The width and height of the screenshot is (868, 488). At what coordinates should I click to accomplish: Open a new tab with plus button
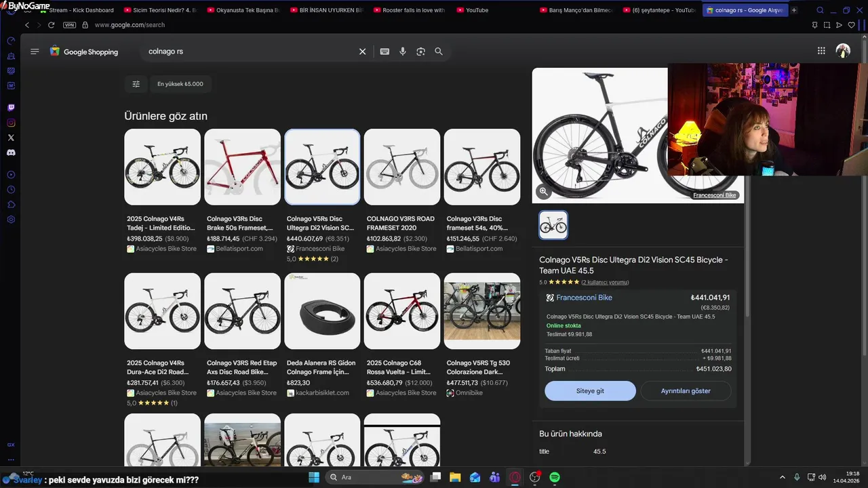click(x=794, y=10)
